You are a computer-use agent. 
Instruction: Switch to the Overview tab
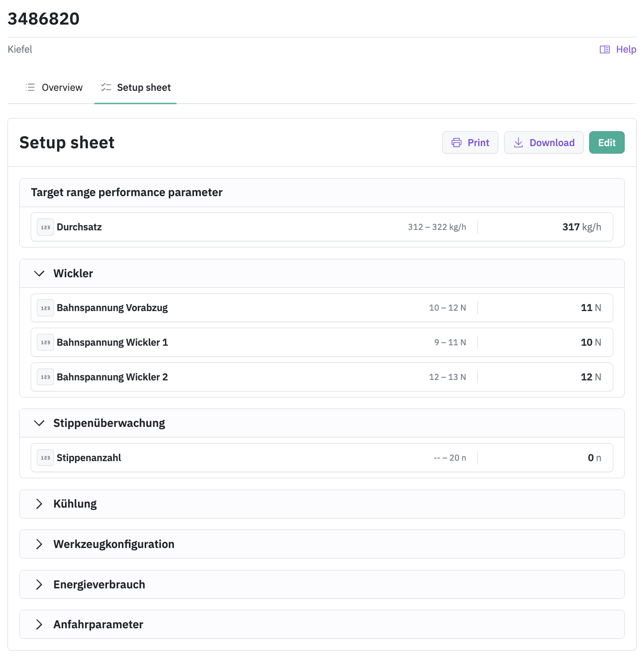[54, 87]
